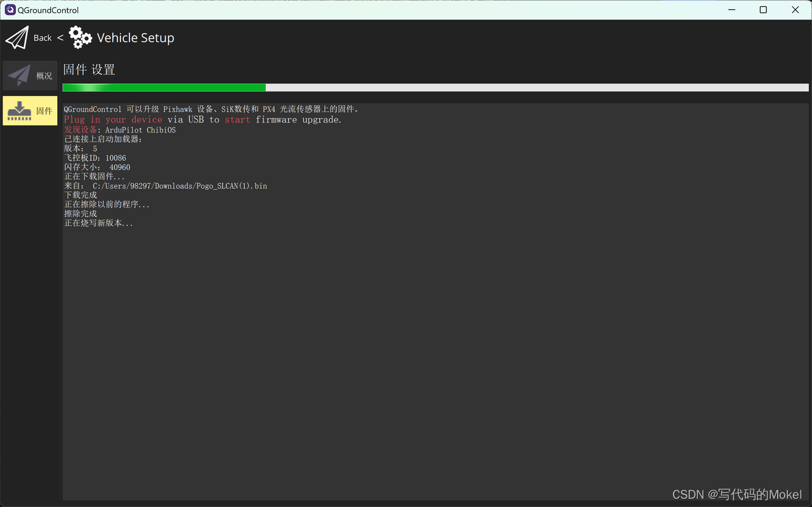This screenshot has height=507, width=812.
Task: Open the 概况 summary tab
Action: 30,76
